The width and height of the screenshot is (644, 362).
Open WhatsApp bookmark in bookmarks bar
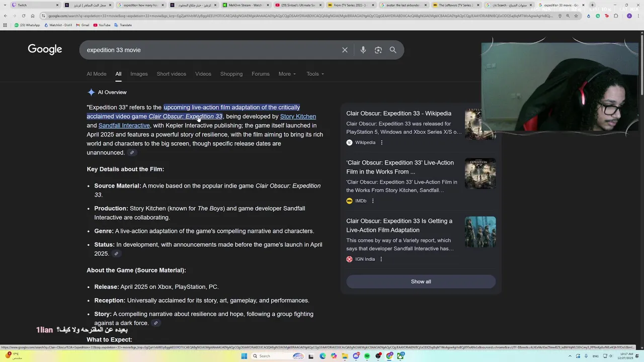pos(27,25)
